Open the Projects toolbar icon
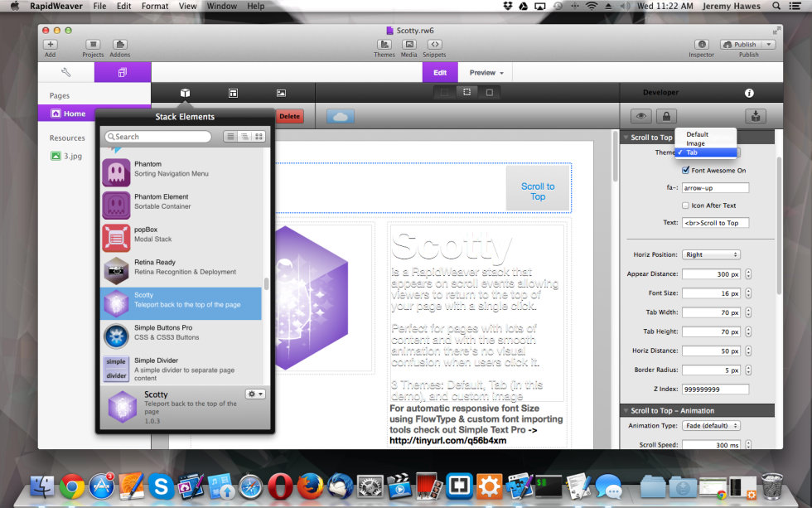 (x=93, y=45)
